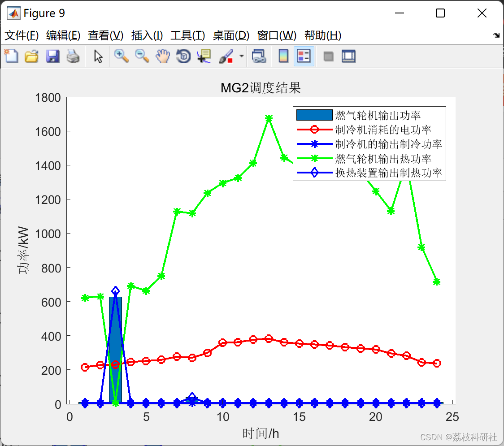Open the 桌面(D) menu
The width and height of the screenshot is (504, 446).
click(231, 35)
